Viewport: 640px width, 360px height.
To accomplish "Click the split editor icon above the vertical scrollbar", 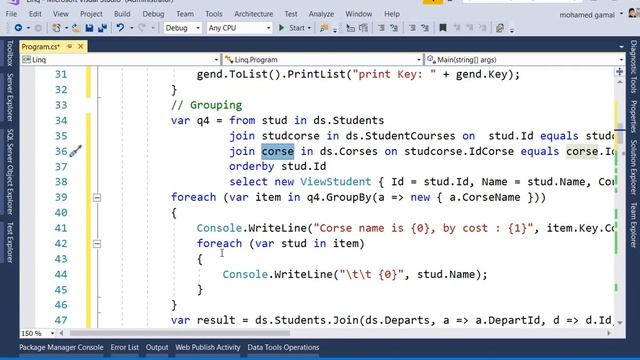I will coord(620,72).
